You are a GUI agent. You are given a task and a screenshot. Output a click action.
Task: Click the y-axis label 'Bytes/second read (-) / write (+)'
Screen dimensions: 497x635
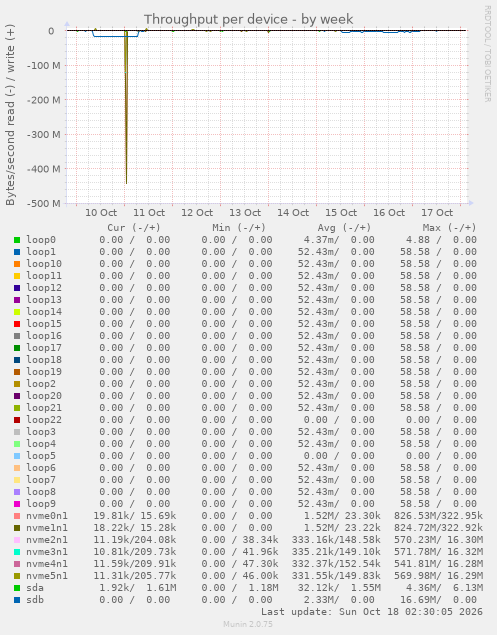(x=10, y=115)
